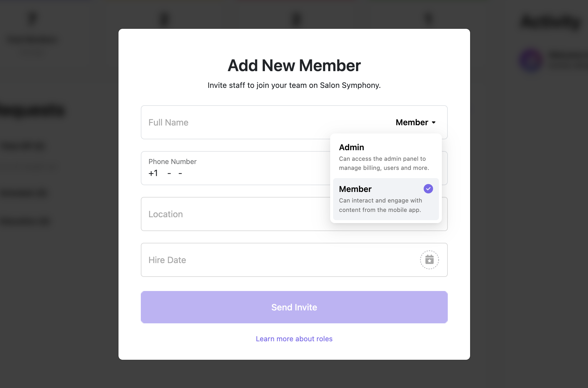Click the Phone Number input field
The image size is (588, 388).
(x=235, y=168)
